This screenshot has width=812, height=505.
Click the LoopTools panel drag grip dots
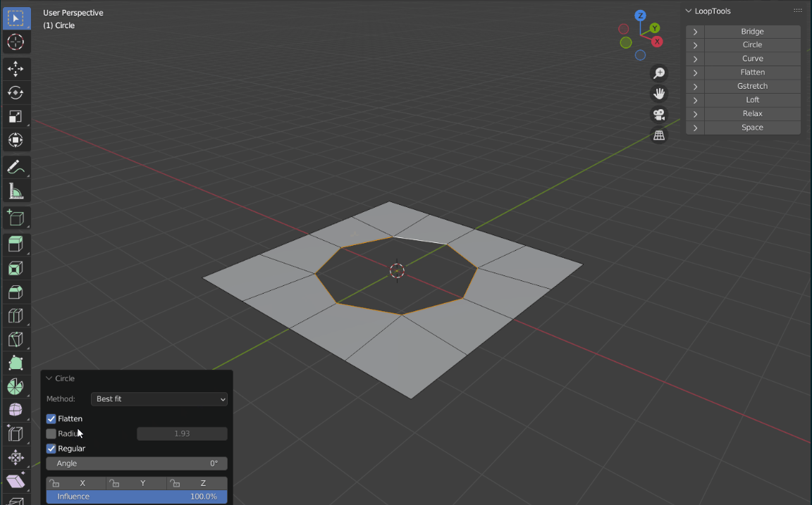tap(797, 11)
